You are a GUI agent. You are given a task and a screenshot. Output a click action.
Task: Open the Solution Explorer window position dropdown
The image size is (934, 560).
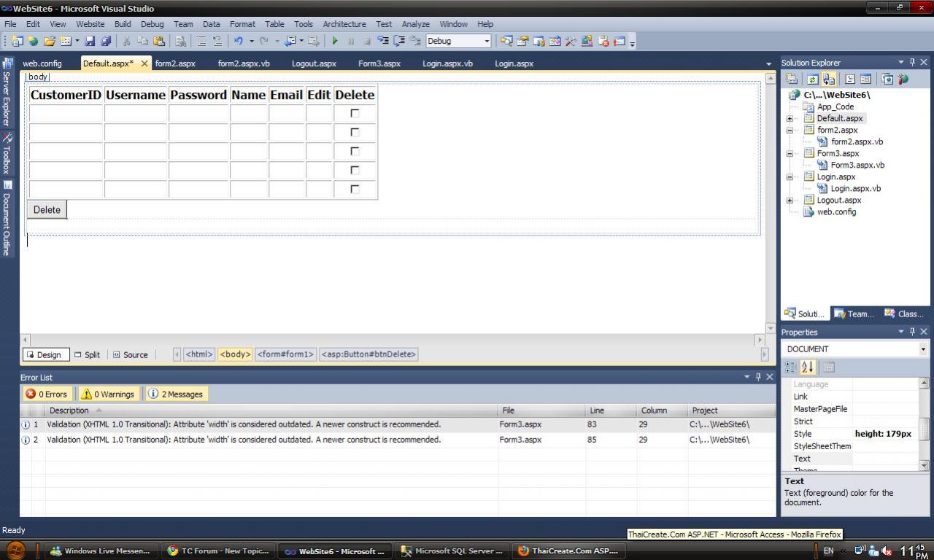(901, 63)
